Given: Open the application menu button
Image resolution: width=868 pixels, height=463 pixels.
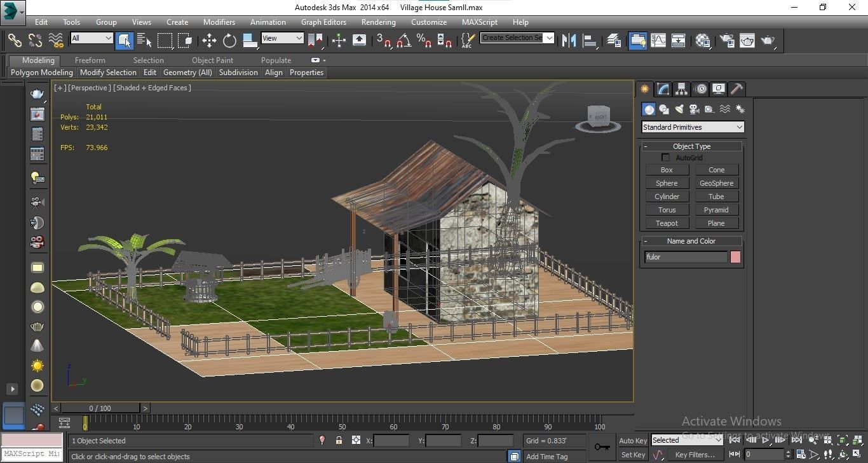Looking at the screenshot, I should point(12,11).
